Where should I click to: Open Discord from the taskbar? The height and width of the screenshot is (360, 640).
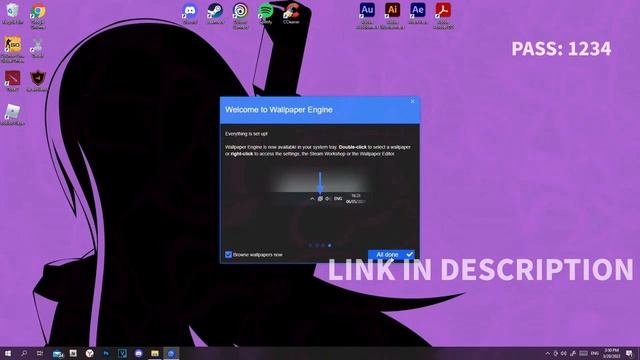[x=138, y=353]
